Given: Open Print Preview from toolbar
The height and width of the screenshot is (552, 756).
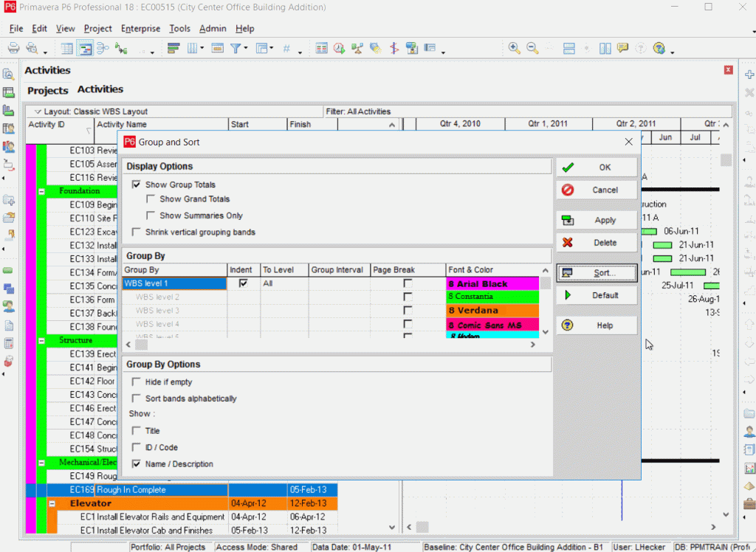Looking at the screenshot, I should 32,48.
